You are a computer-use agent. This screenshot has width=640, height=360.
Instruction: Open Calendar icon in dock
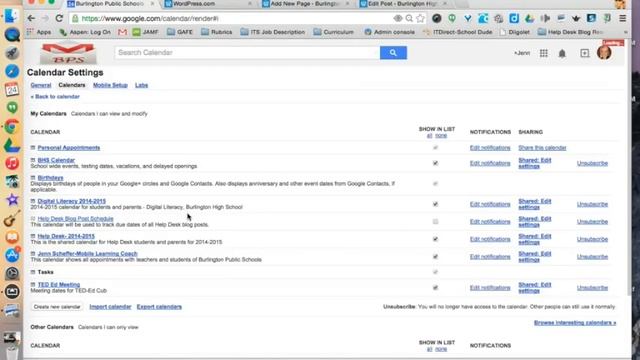[12, 89]
